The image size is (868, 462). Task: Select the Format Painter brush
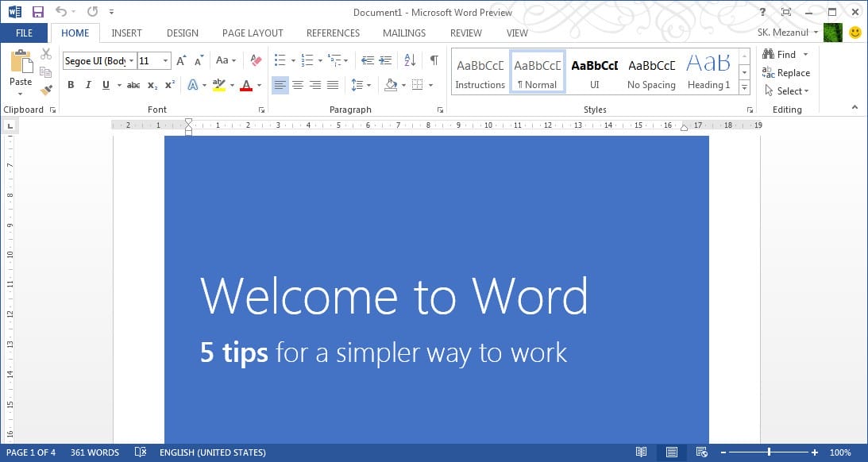46,90
